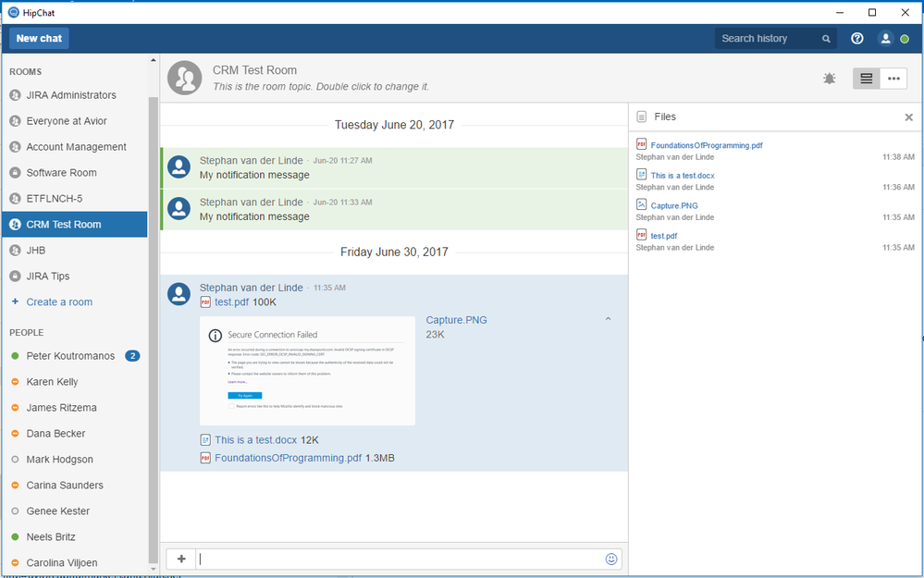Open the emoticon smiley picker

tap(611, 560)
